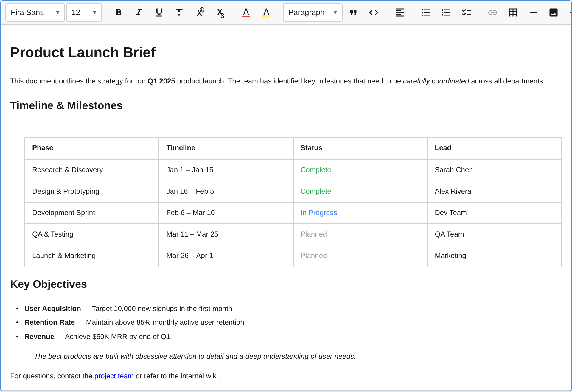Toggle bullet list formatting

426,12
